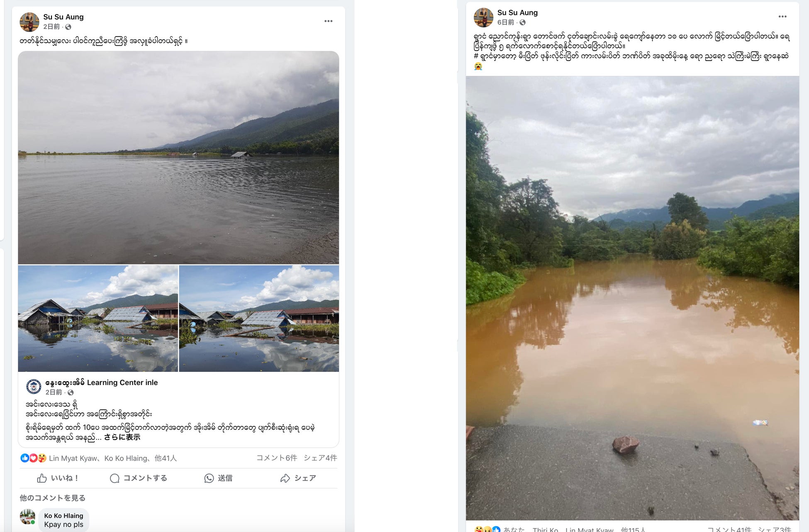Image resolution: width=809 pixels, height=532 pixels.
Task: Click the シェア share button
Action: coord(298,478)
